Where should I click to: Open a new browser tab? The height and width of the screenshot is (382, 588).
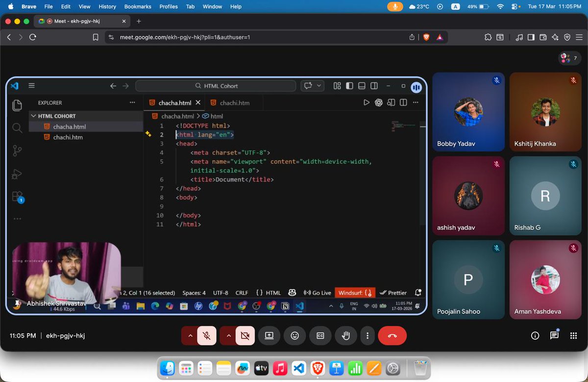139,21
